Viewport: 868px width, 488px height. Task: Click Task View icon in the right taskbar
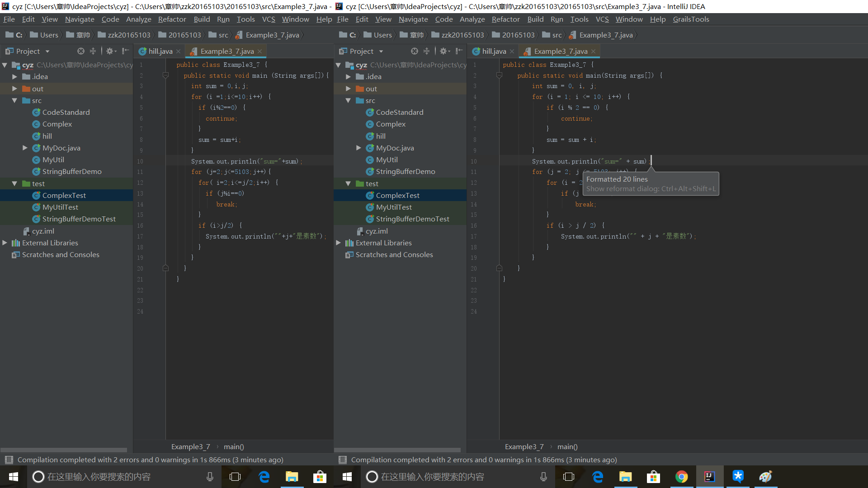coord(569,477)
